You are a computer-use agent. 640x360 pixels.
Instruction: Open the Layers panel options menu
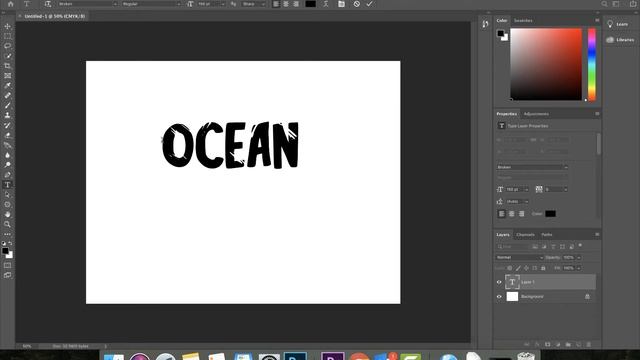[x=597, y=235]
